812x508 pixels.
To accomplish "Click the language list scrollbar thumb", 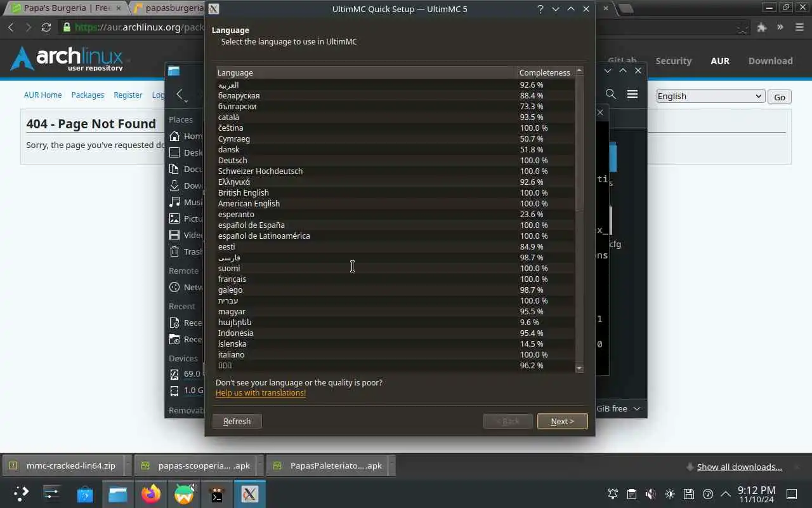I will coord(579,144).
